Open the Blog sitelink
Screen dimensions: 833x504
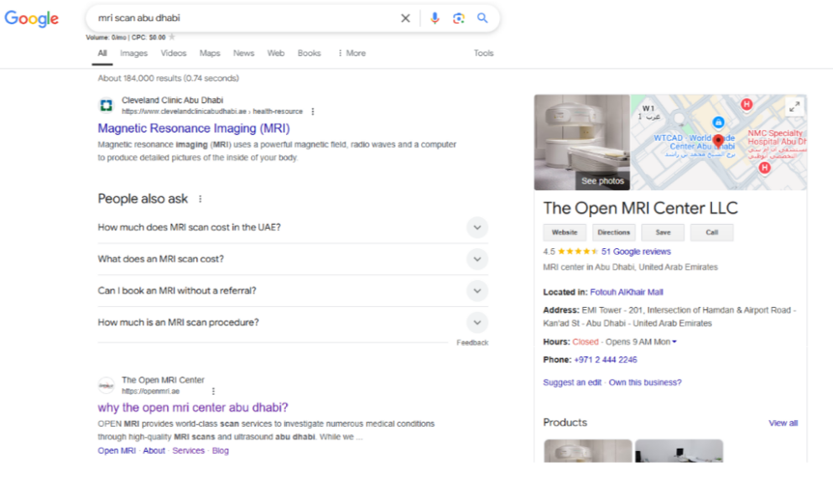point(221,451)
